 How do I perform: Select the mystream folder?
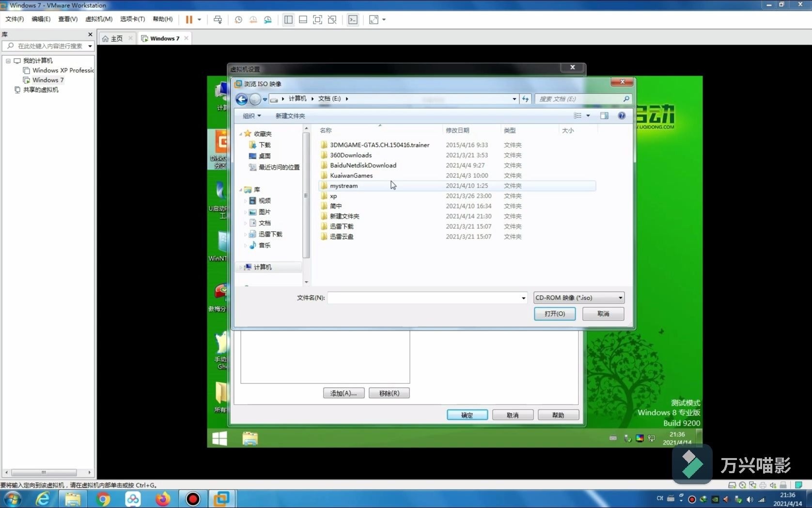coord(458,186)
